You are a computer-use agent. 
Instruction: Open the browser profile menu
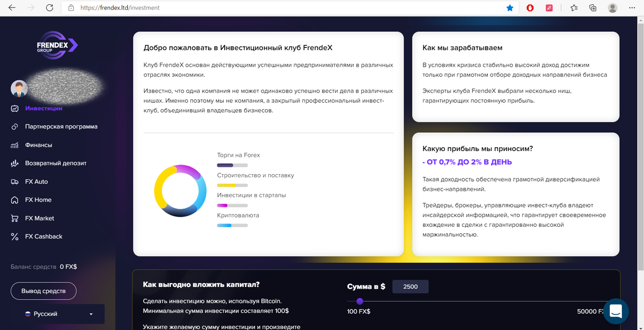612,8
